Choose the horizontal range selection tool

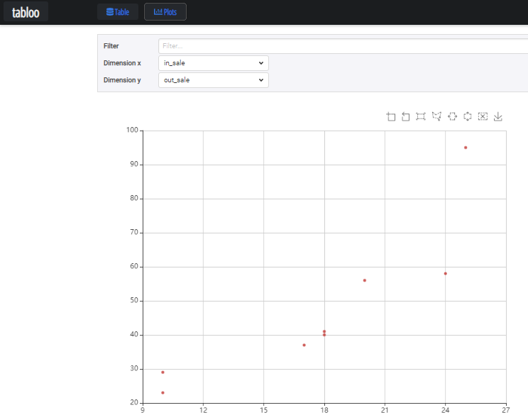tap(452, 116)
